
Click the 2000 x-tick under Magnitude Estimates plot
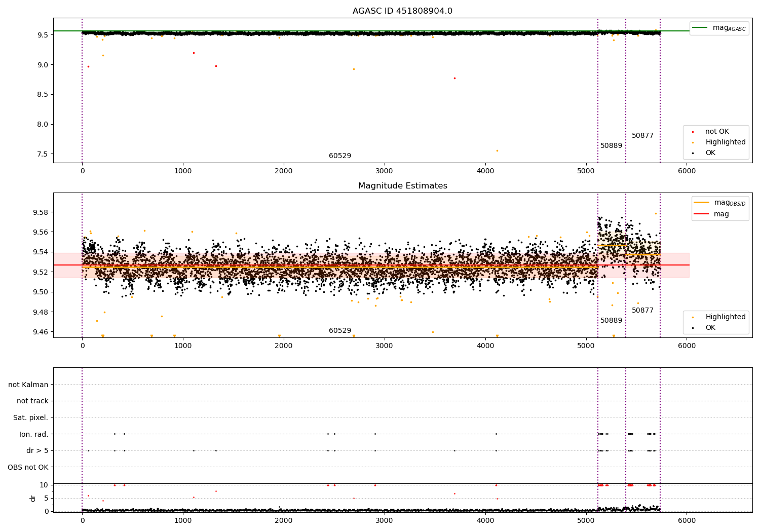pyautogui.click(x=284, y=346)
